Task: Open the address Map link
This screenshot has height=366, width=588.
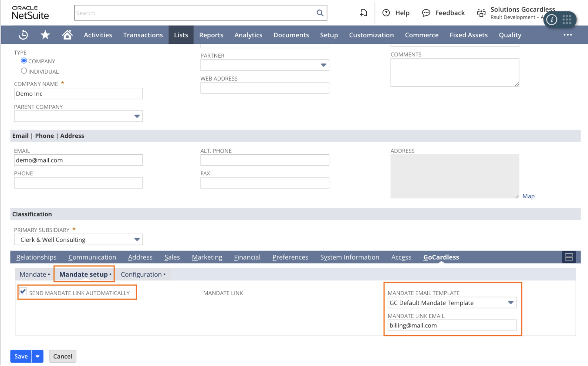Action: click(528, 196)
